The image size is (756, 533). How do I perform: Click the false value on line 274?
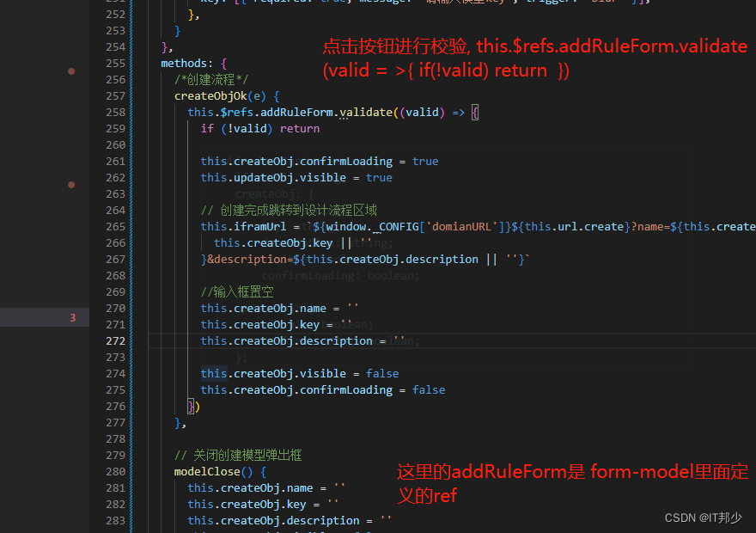382,373
